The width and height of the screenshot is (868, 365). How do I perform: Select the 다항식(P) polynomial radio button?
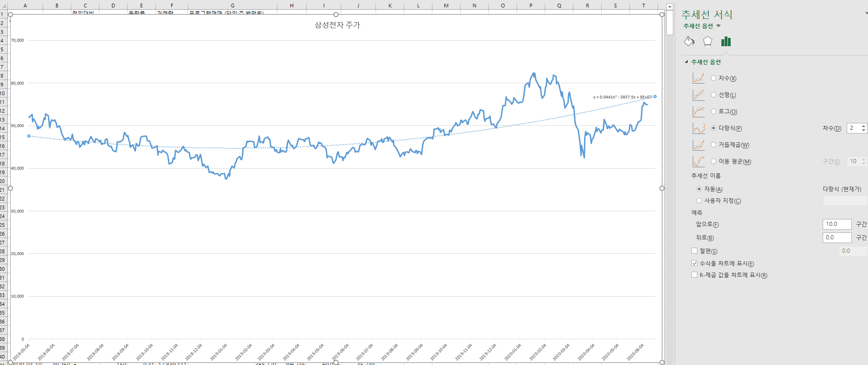point(714,128)
